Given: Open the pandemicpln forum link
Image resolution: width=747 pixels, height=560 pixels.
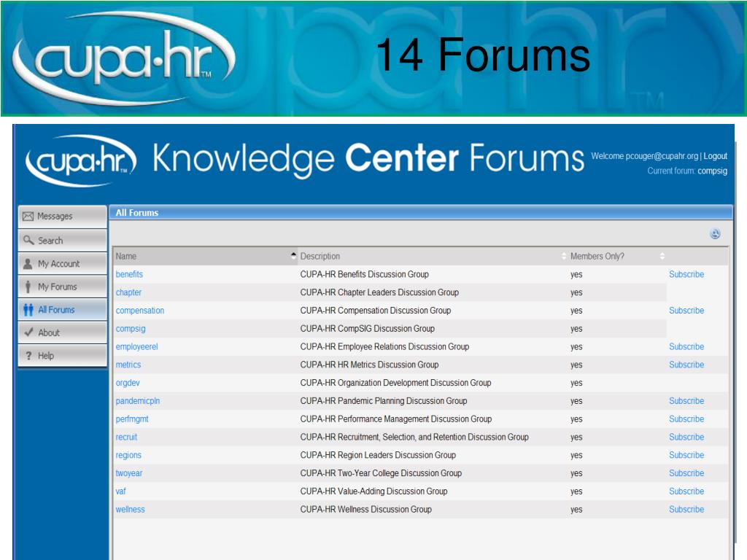Looking at the screenshot, I should pos(138,401).
